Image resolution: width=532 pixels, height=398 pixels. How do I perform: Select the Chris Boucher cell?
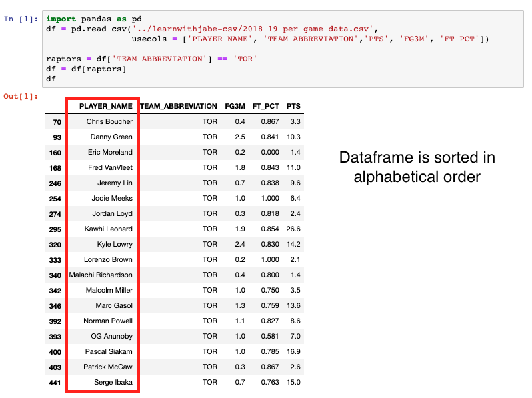click(x=109, y=121)
